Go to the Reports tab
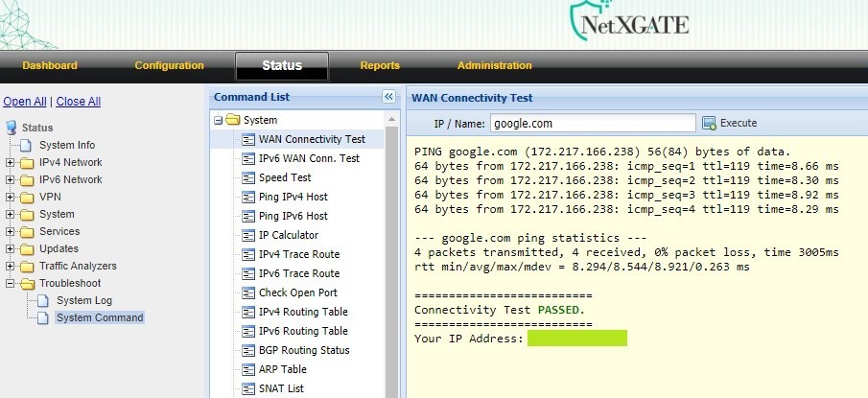 (x=380, y=65)
